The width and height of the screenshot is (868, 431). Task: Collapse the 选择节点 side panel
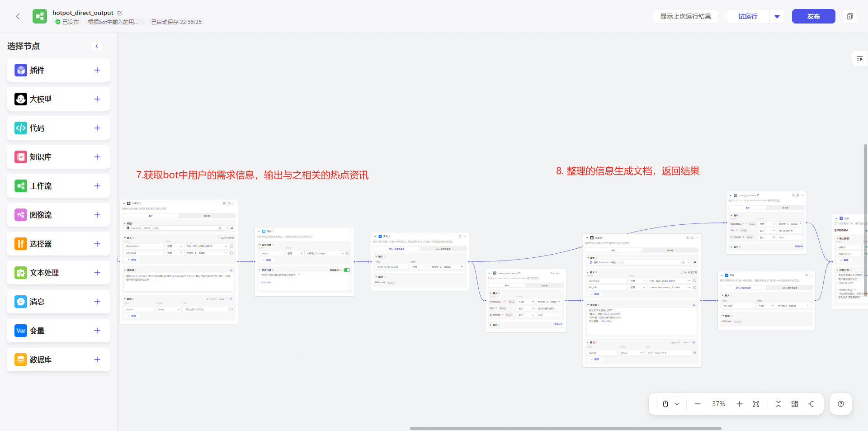97,46
